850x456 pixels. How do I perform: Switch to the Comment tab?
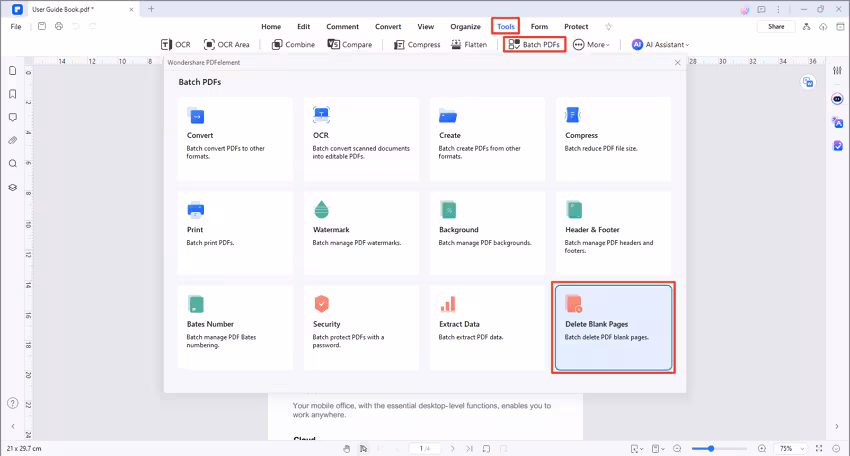[343, 26]
